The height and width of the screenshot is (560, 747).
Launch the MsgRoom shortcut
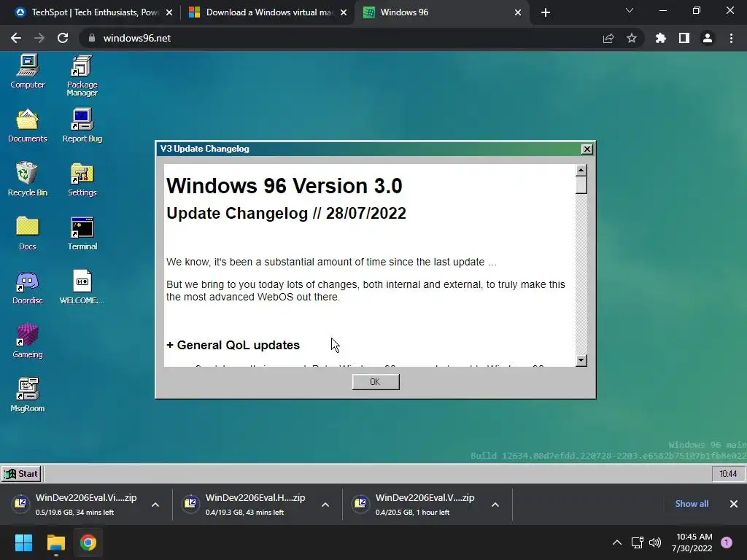(x=28, y=395)
